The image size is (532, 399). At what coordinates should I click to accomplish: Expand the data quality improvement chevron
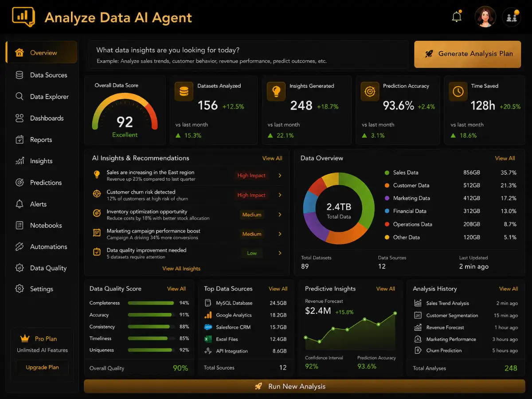tap(280, 253)
